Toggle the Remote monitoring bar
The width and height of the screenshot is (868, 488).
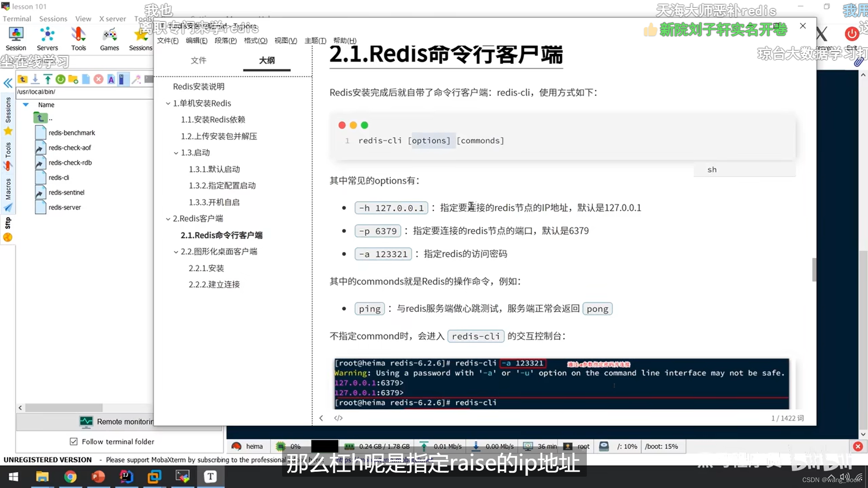pos(86,422)
